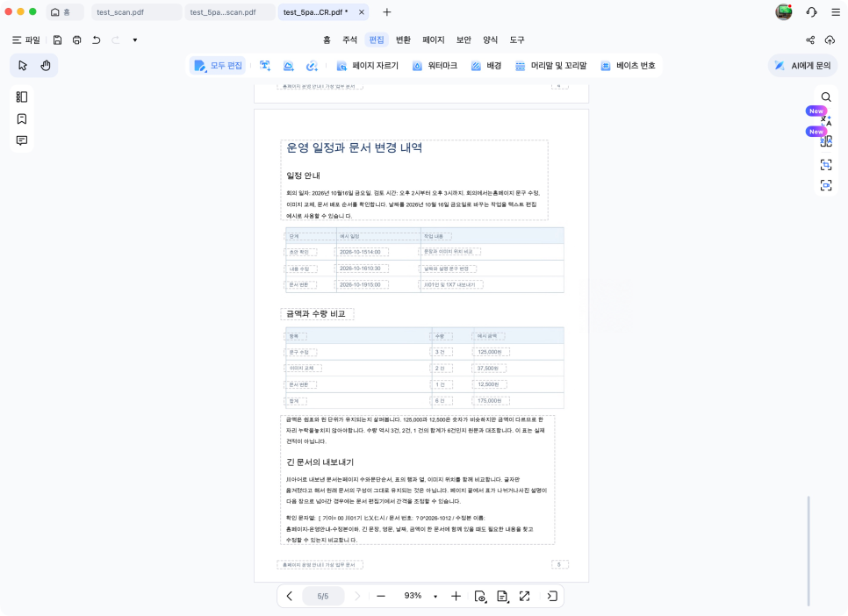Toggle the 모두 편집 edit mode
This screenshot has width=848, height=616.
[x=219, y=66]
